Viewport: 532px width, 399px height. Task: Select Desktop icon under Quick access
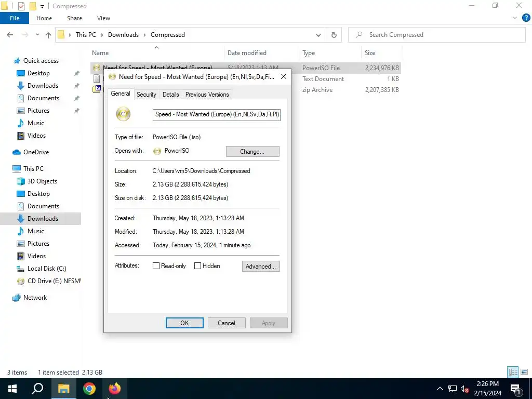click(x=21, y=73)
